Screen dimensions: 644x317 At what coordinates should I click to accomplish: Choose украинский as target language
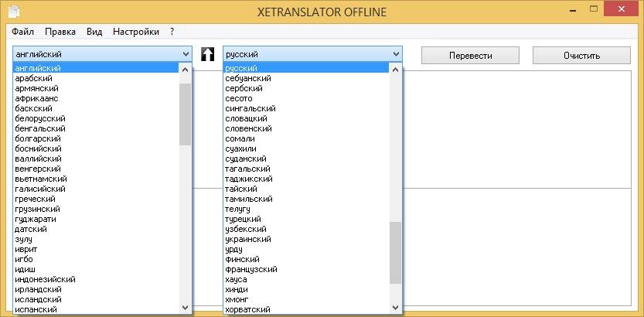(306, 240)
